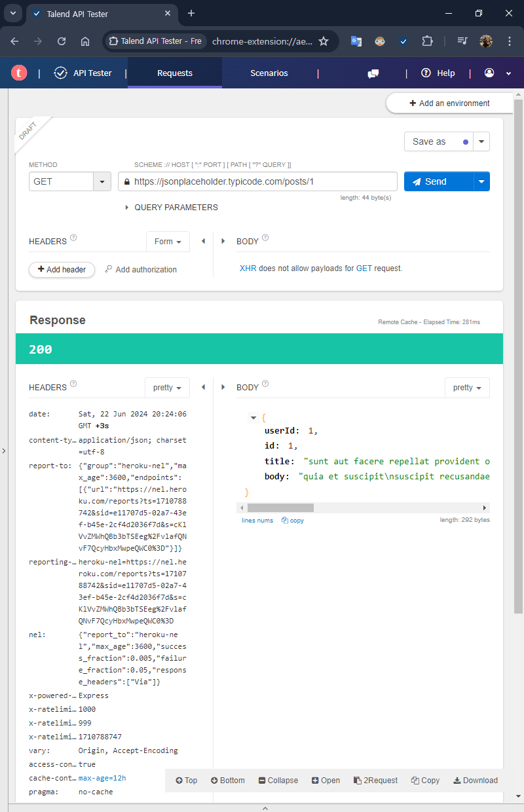
Task: Click Add authorization link
Action: pyautogui.click(x=141, y=270)
